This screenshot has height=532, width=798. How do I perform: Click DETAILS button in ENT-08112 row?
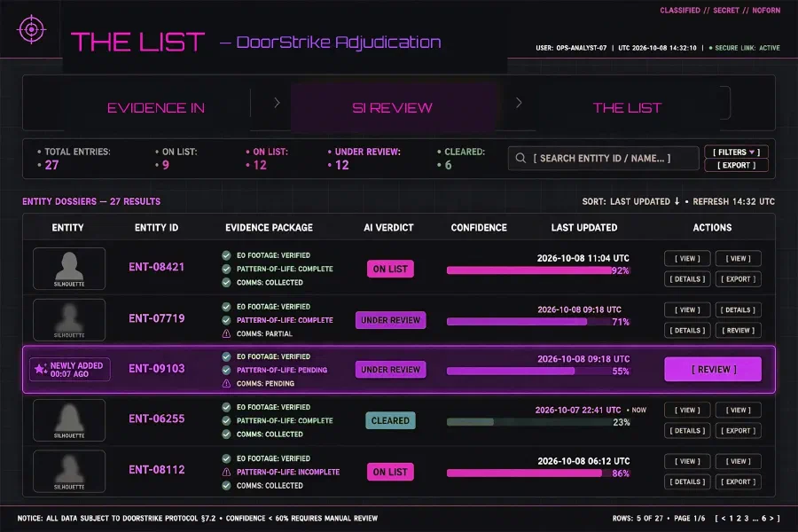[687, 481]
